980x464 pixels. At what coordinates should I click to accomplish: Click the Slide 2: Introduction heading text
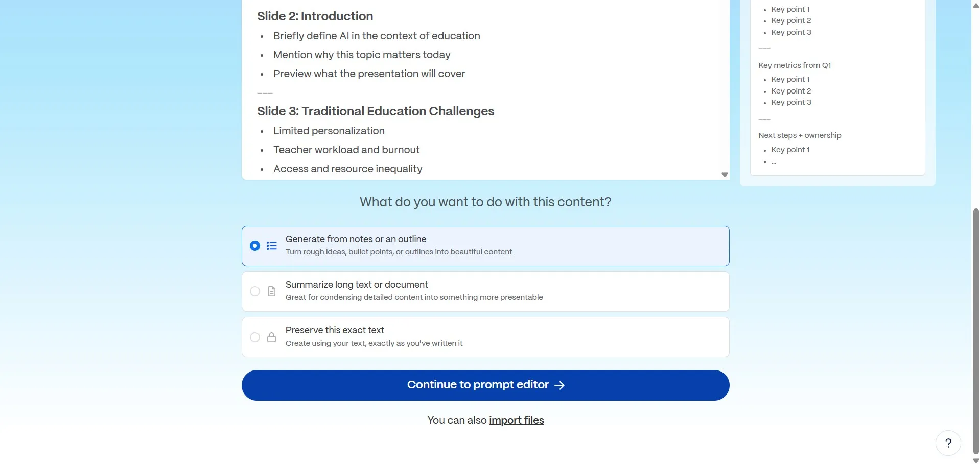315,16
